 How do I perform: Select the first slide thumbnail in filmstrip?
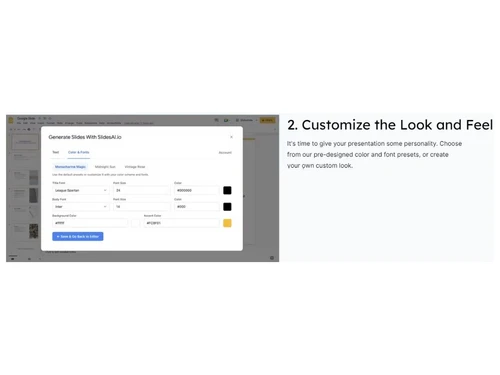click(x=25, y=142)
